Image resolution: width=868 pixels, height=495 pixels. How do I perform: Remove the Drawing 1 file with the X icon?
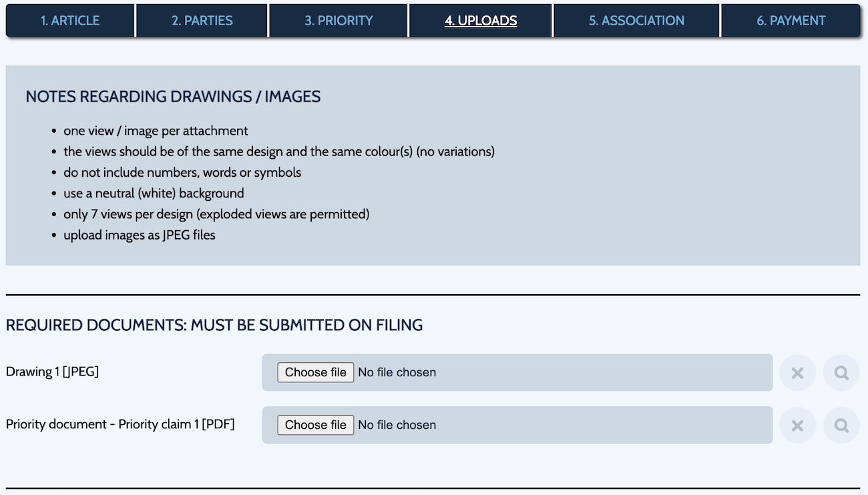[x=797, y=373]
